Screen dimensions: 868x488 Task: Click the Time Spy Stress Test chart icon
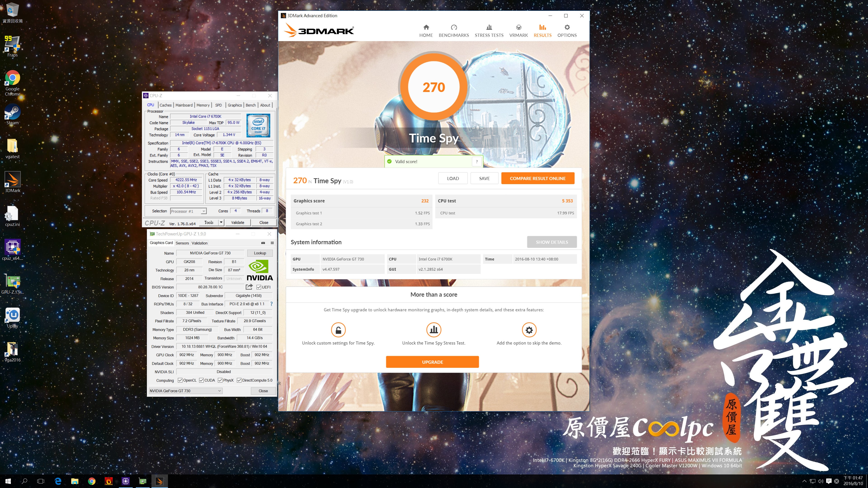tap(434, 330)
